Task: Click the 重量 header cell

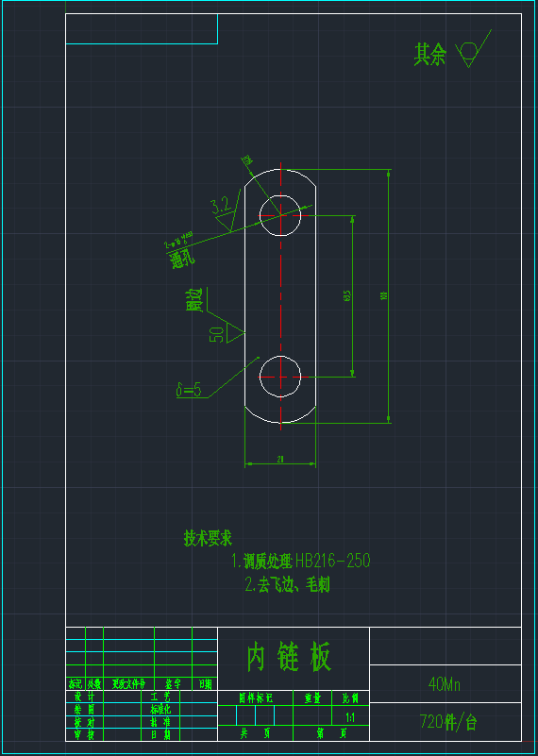Action: (312, 697)
